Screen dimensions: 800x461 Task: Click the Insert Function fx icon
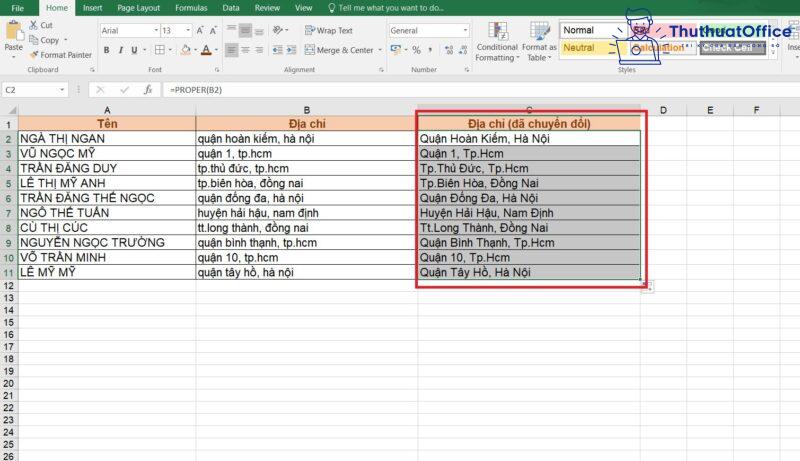148,90
